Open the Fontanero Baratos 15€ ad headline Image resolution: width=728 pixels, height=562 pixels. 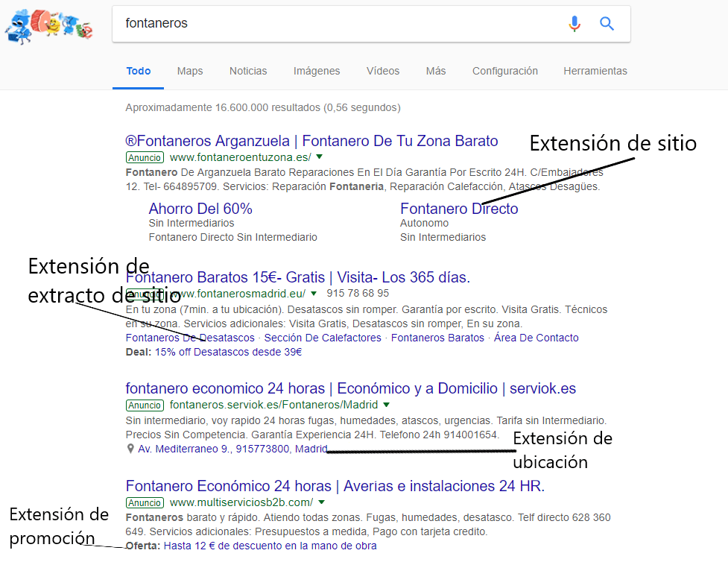(297, 277)
